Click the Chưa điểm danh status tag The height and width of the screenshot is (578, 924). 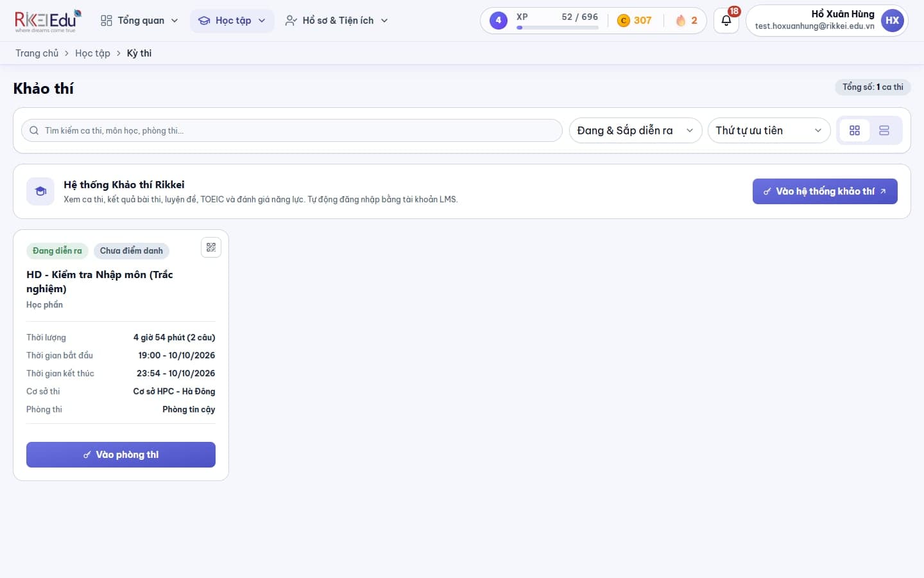coord(132,250)
